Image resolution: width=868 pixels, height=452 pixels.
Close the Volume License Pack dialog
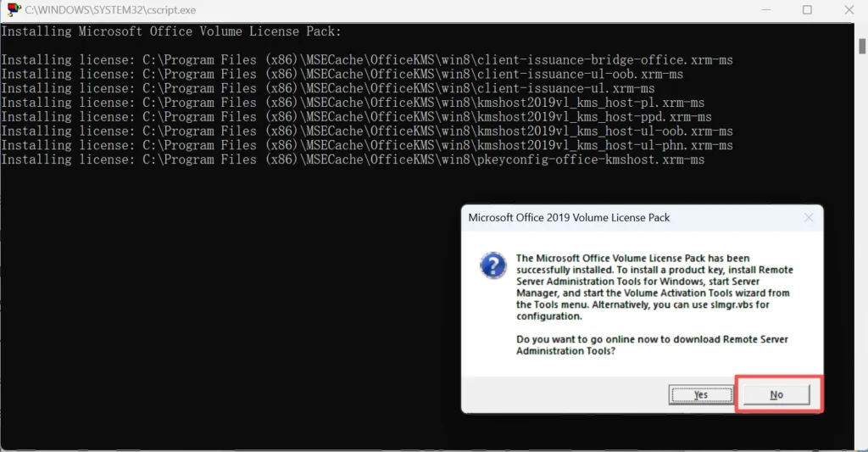point(809,218)
